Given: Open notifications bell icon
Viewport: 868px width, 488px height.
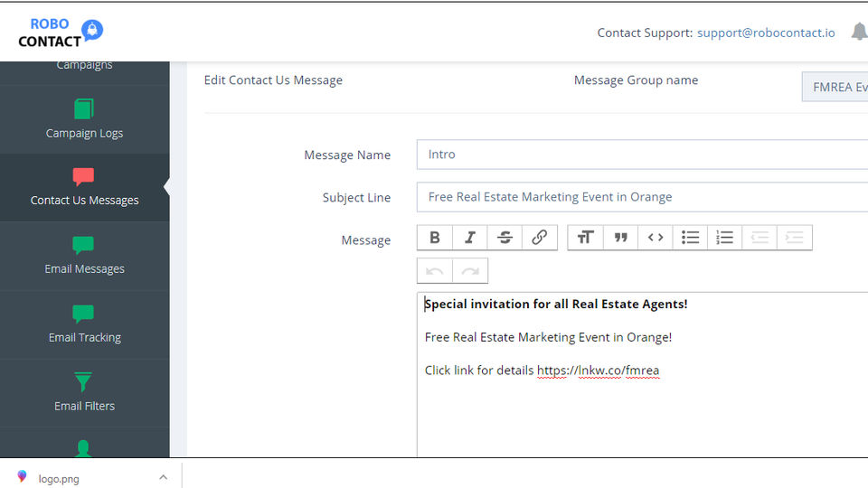Looking at the screenshot, I should [x=859, y=32].
